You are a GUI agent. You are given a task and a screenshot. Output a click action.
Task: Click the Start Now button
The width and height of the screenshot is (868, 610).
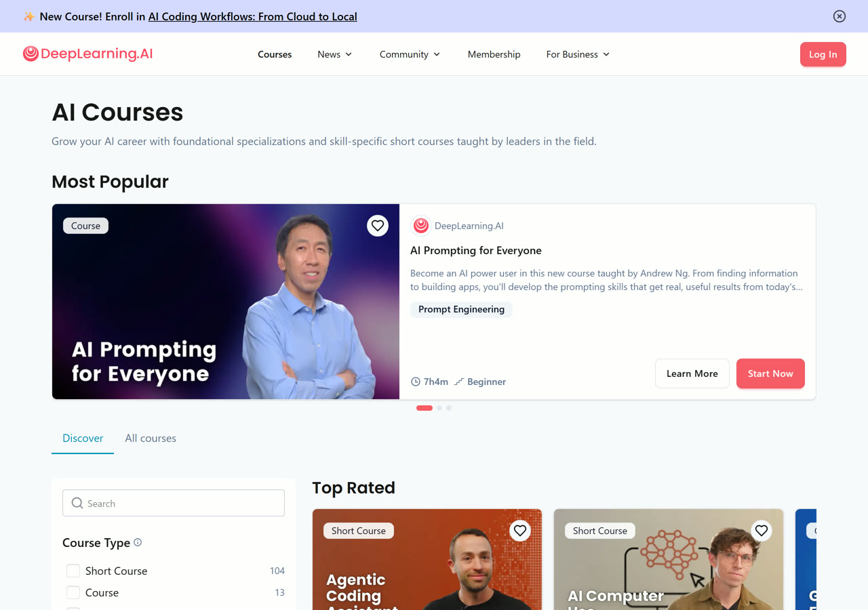[770, 373]
